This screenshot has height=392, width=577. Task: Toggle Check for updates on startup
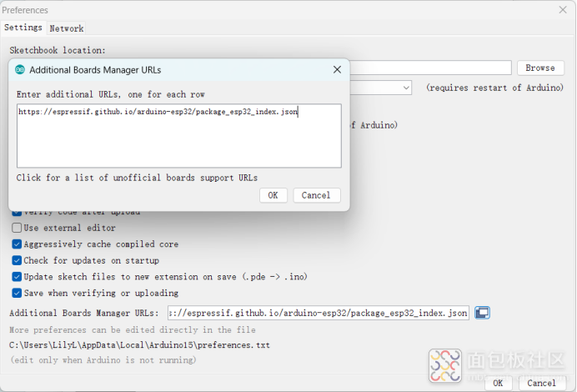click(17, 260)
